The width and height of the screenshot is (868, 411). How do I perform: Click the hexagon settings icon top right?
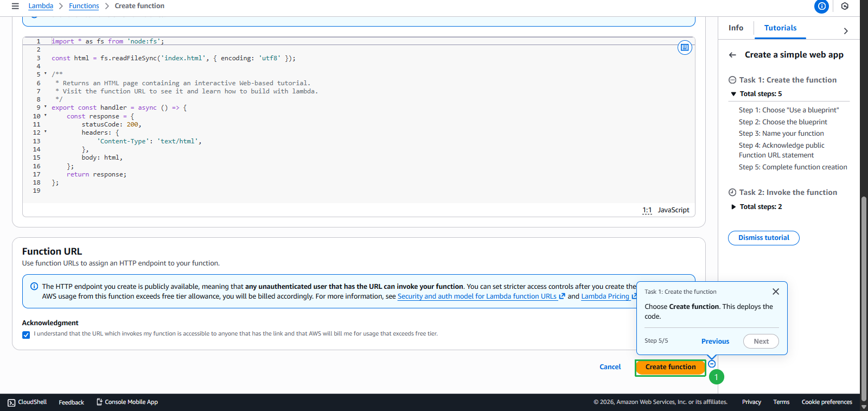[845, 7]
